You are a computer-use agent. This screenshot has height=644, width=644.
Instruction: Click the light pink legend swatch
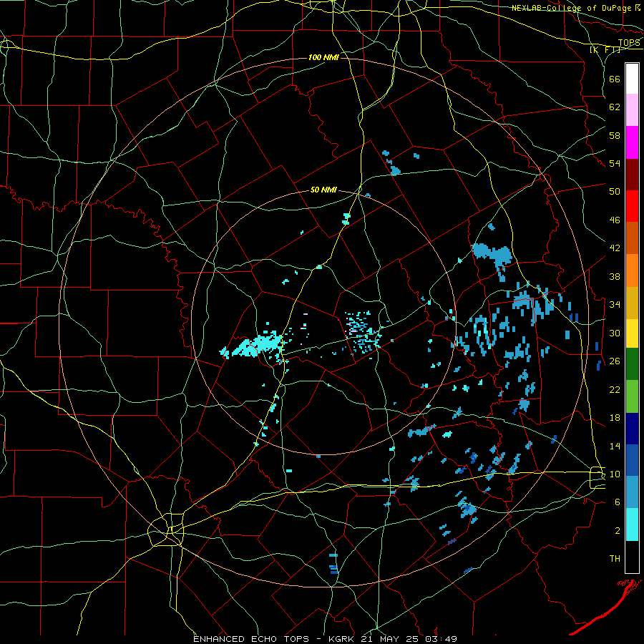tap(632, 110)
